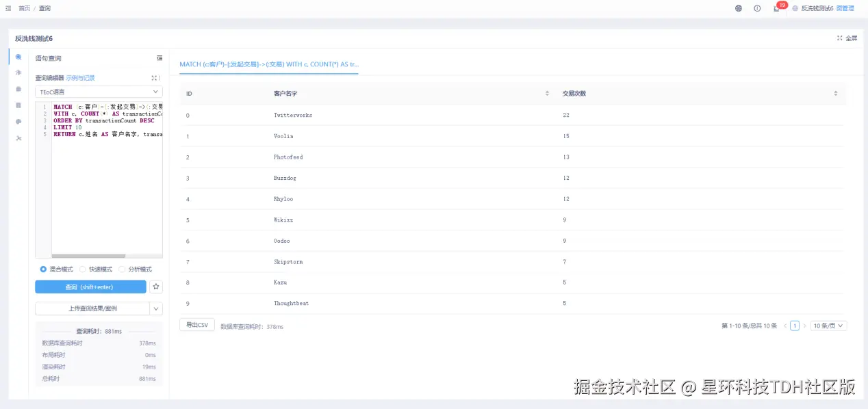Click the 导出CSV button
The image size is (868, 409).
point(197,325)
